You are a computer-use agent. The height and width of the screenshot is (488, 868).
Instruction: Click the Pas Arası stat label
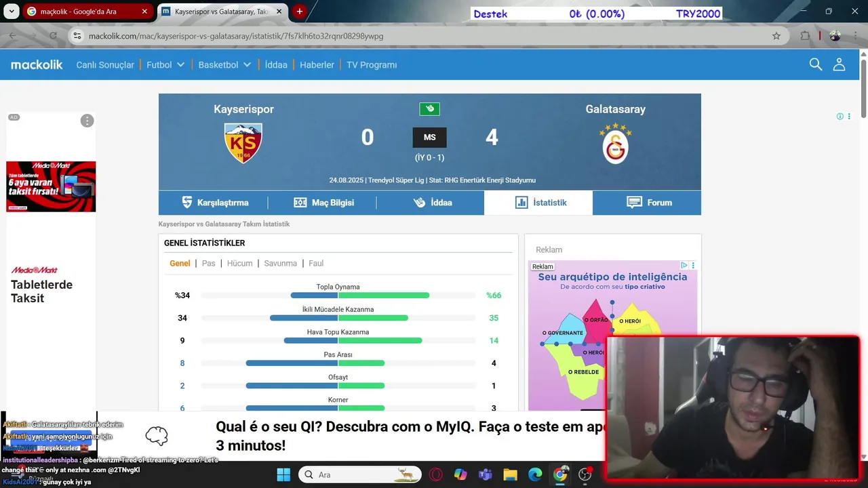click(338, 354)
